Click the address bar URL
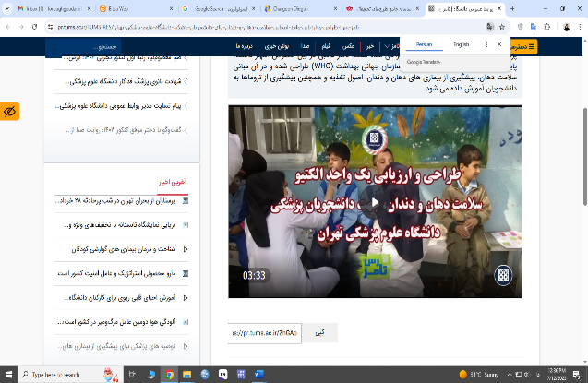This screenshot has height=383, width=588. (208, 27)
